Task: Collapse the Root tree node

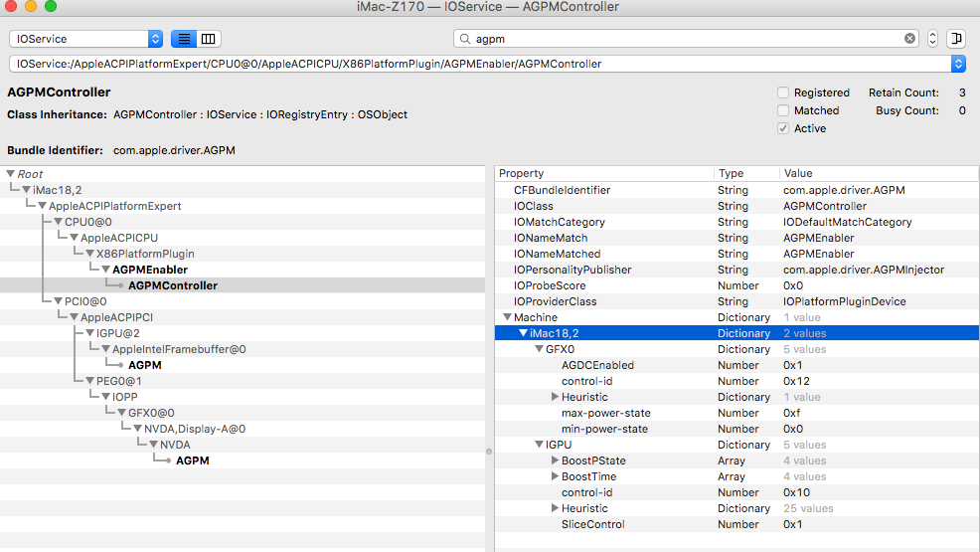Action: pyautogui.click(x=11, y=174)
